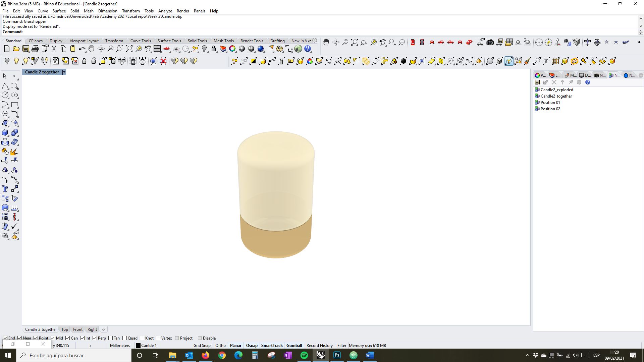Toggle the Near osnap checkbox

point(19,338)
